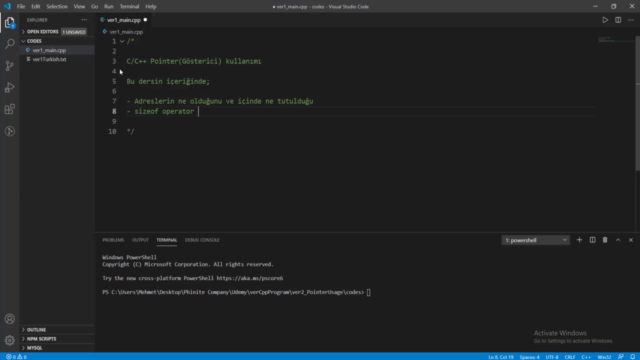The width and height of the screenshot is (640, 360).
Task: Select the ver1_main.cpp editor tab
Action: click(x=123, y=20)
